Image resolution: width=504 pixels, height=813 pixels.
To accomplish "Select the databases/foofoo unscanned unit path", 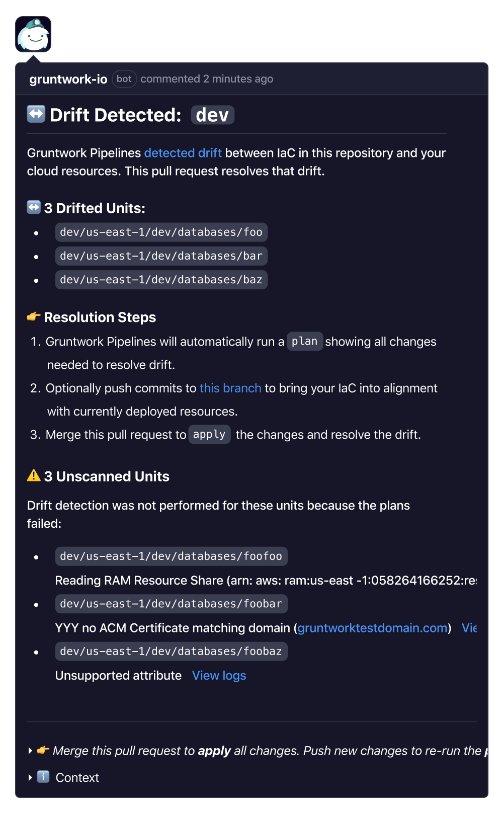I will pos(172,556).
